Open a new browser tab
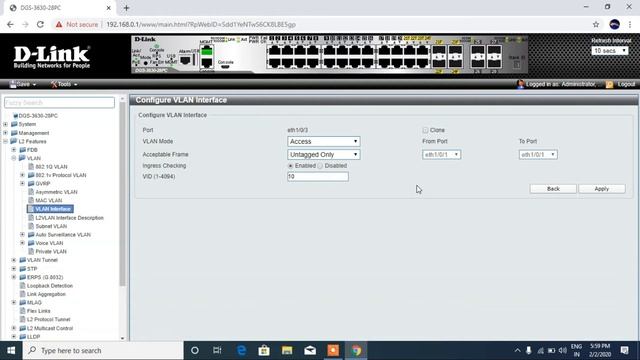640x360 pixels. coord(127,8)
